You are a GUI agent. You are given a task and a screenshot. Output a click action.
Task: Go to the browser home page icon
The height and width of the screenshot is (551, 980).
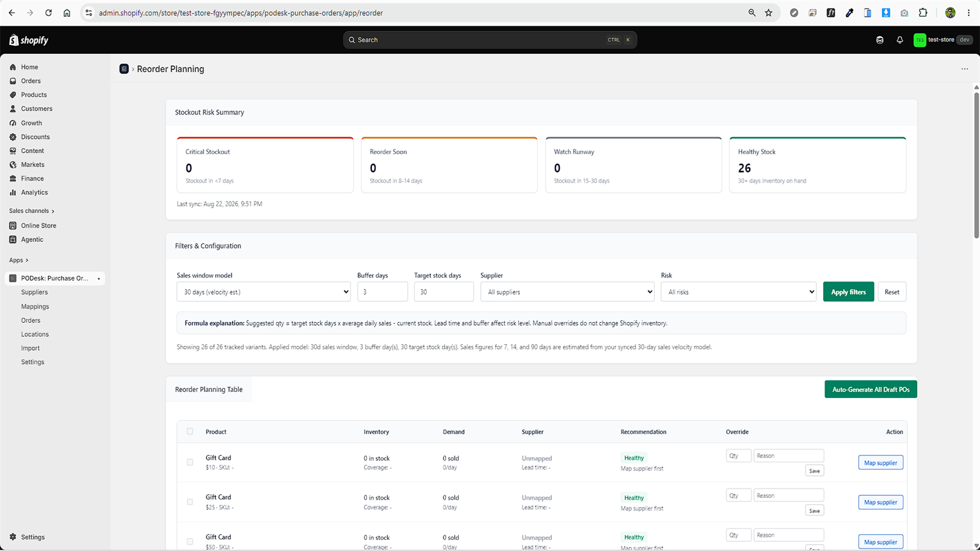(67, 13)
